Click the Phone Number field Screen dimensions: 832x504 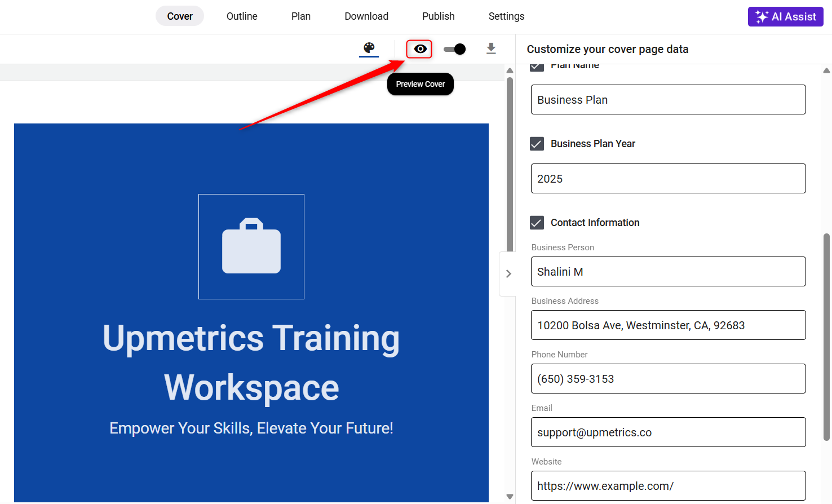pos(668,379)
